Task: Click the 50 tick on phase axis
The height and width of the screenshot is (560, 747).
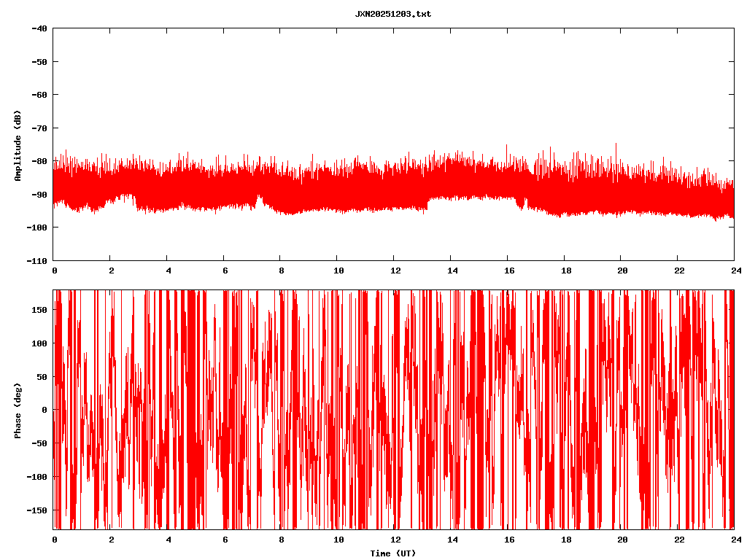Action: click(x=42, y=377)
